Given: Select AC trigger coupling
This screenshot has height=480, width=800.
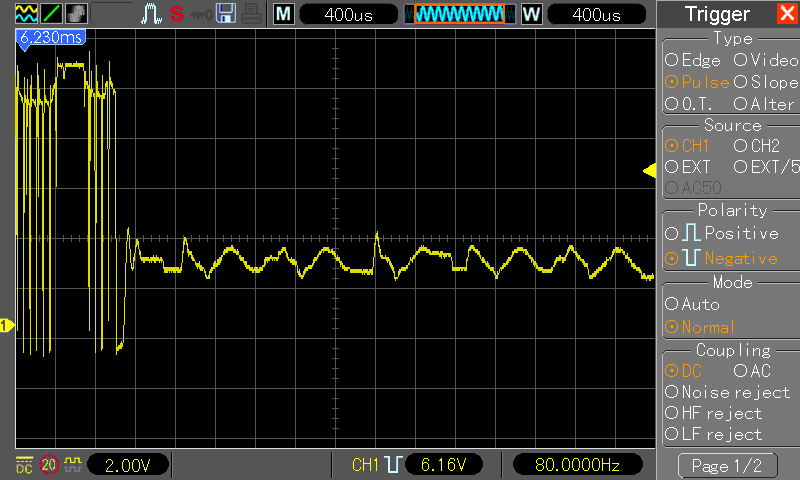Looking at the screenshot, I should (x=753, y=371).
